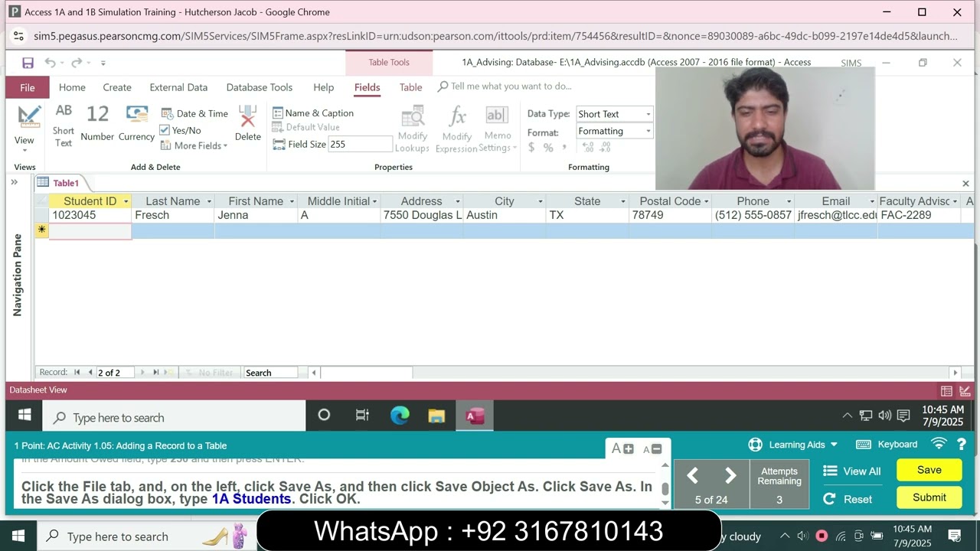The width and height of the screenshot is (980, 551).
Task: Switch to the Table tab
Action: pyautogui.click(x=411, y=87)
